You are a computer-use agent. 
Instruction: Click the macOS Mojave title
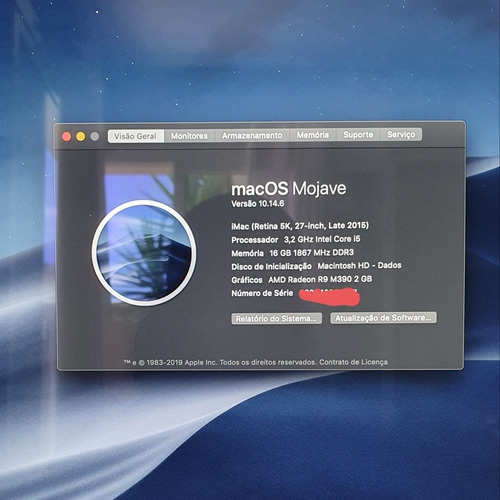tap(289, 189)
